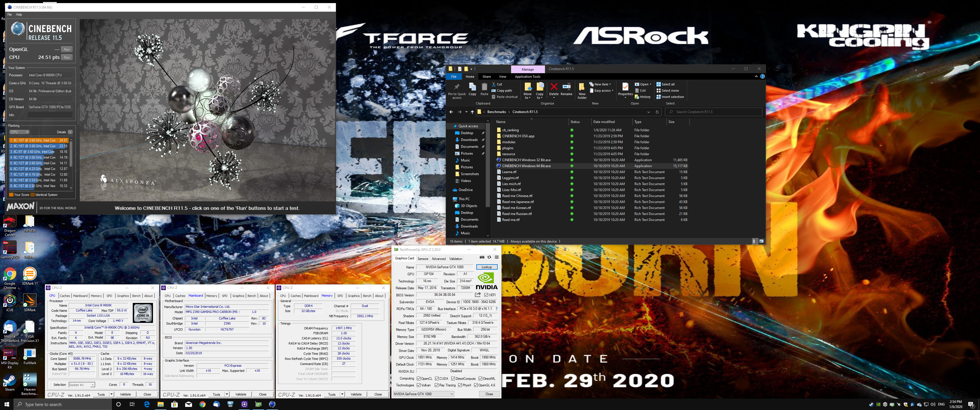The image size is (980, 410).
Task: Click Properties icon in Explorer ribbon
Action: click(x=625, y=87)
